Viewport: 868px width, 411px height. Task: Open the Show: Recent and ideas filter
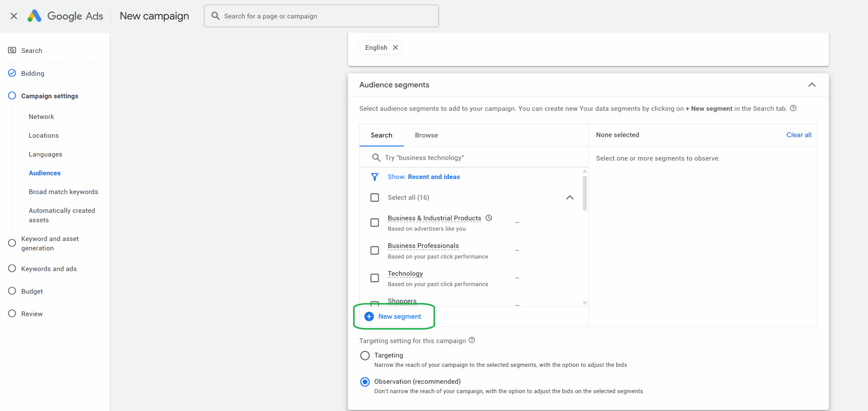(424, 177)
